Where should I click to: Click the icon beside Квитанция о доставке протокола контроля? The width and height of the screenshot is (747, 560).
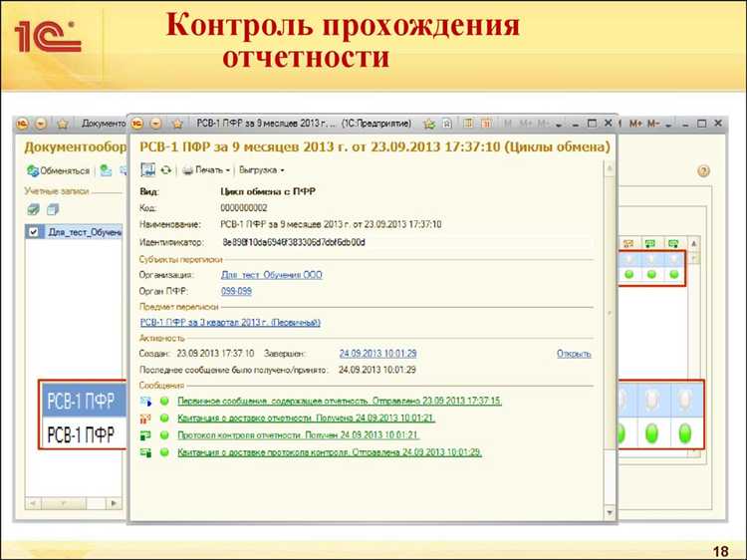(145, 452)
